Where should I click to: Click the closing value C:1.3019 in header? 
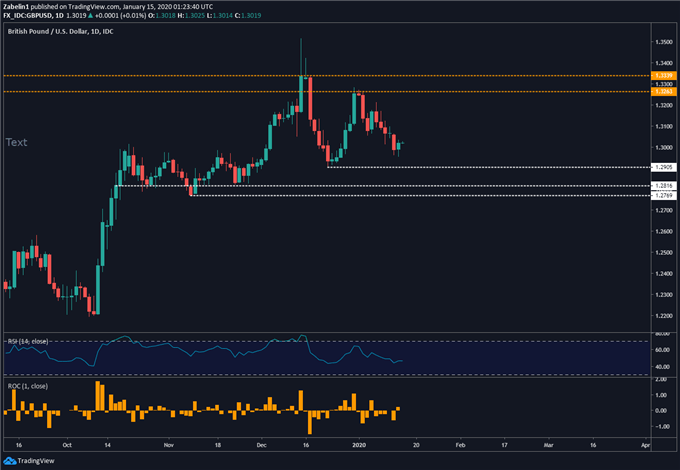pyautogui.click(x=248, y=16)
